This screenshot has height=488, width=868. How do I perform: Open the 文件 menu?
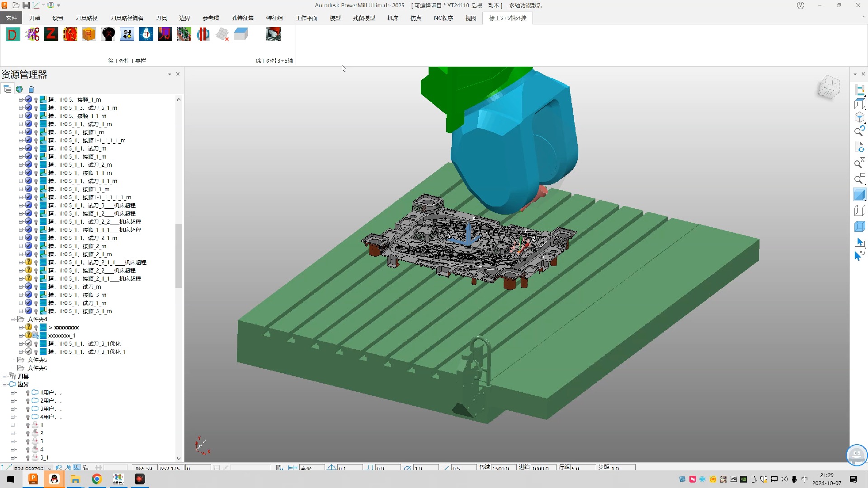(11, 18)
